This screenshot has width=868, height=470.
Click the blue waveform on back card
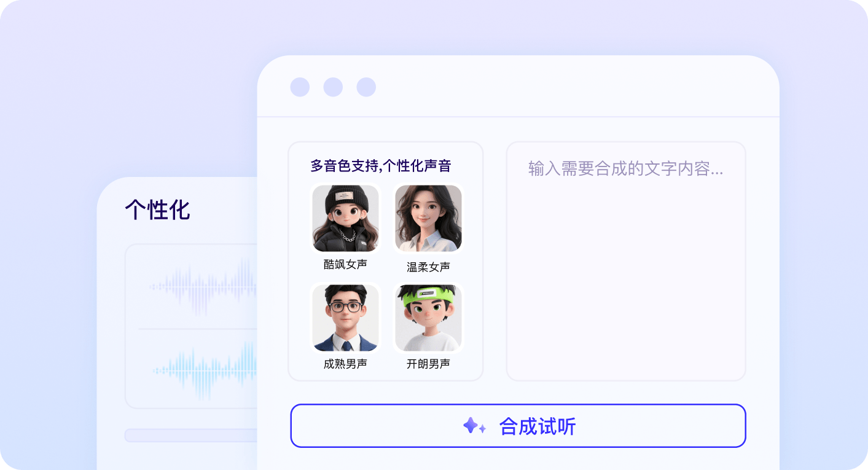[x=205, y=370]
